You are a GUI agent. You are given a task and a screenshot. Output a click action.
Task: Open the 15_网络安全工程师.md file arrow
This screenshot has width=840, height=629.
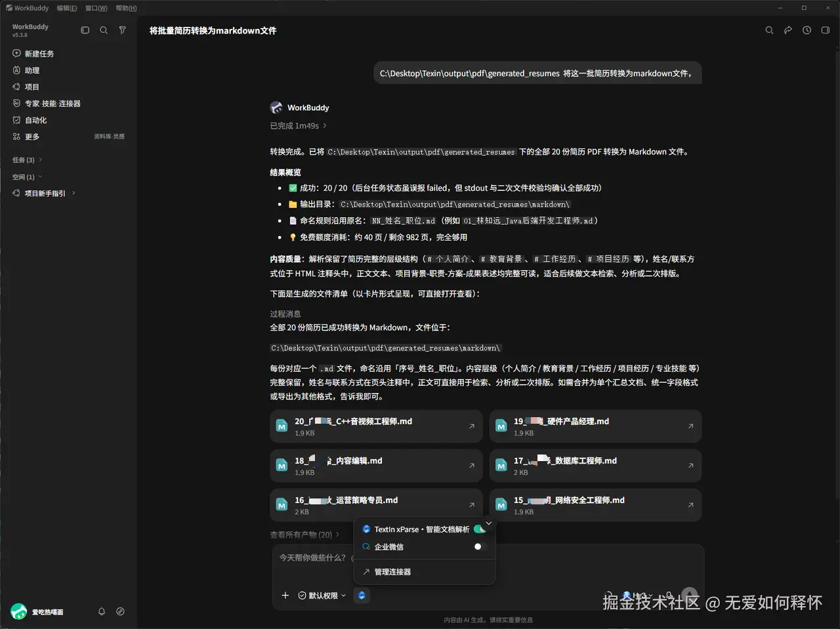pyautogui.click(x=691, y=505)
